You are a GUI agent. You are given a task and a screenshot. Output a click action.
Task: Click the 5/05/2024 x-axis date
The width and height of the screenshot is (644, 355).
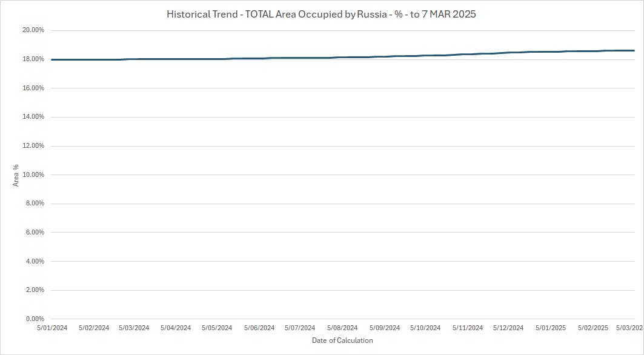pos(217,328)
